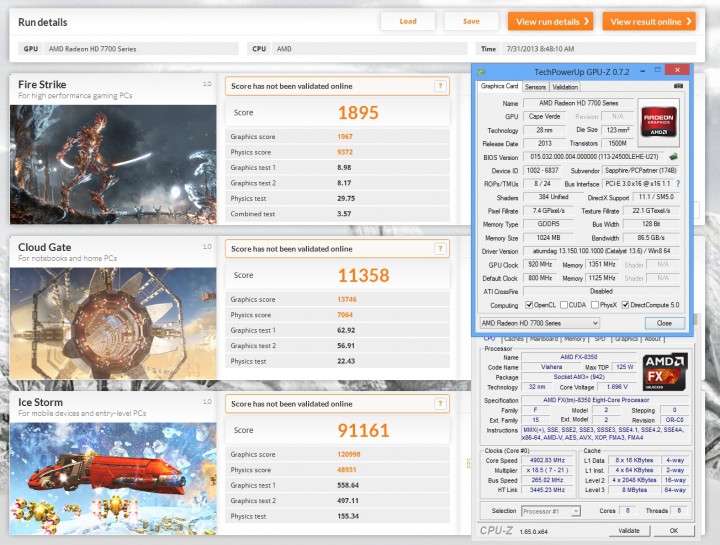The height and width of the screenshot is (545, 720).
Task: Click the GPU Clock value 920 MHz
Action: click(x=540, y=264)
